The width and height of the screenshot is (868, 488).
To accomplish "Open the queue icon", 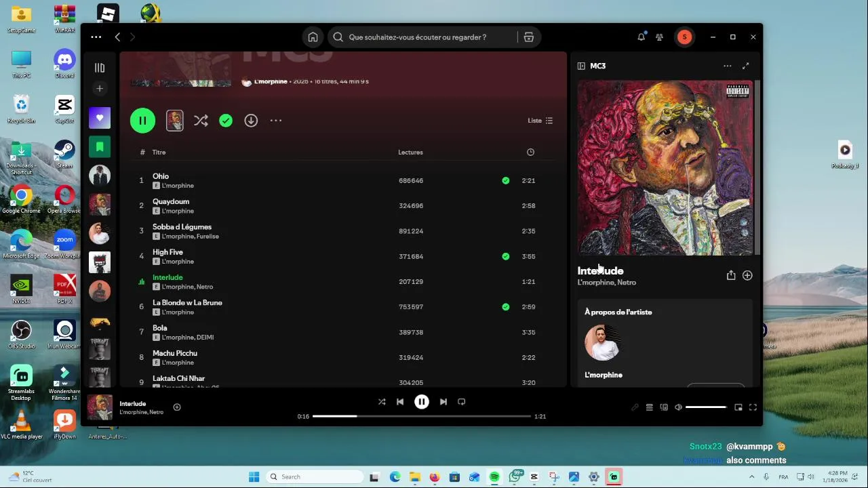I will [x=649, y=407].
